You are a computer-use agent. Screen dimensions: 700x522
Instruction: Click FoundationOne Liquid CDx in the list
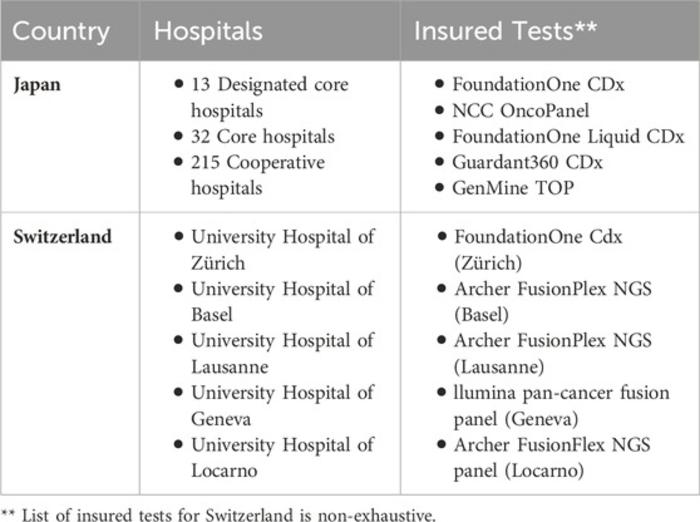tap(569, 136)
